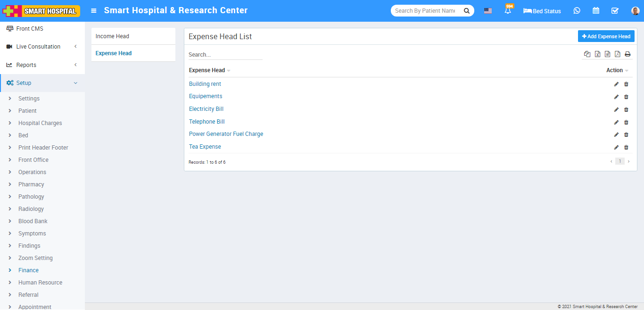
Task: Export the list using the PDF icon
Action: click(618, 54)
